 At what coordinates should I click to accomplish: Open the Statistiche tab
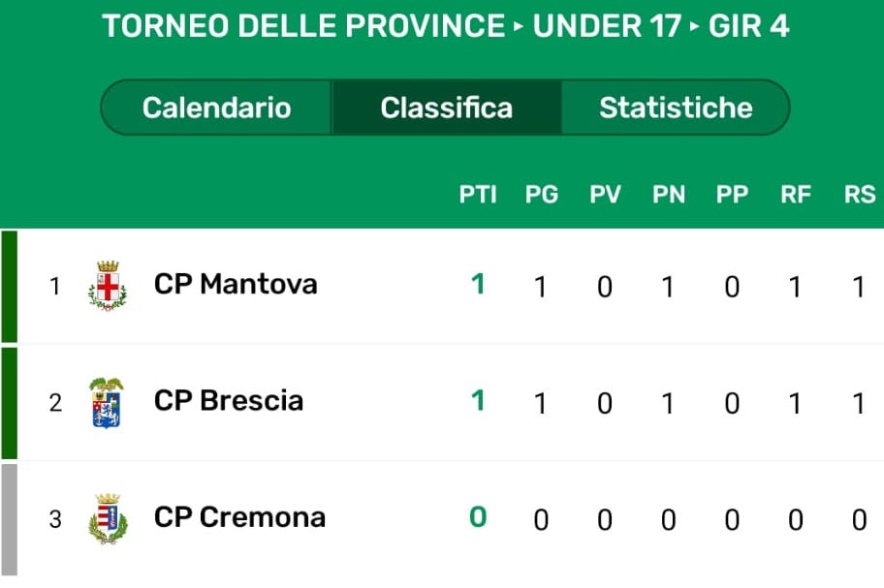tap(676, 108)
